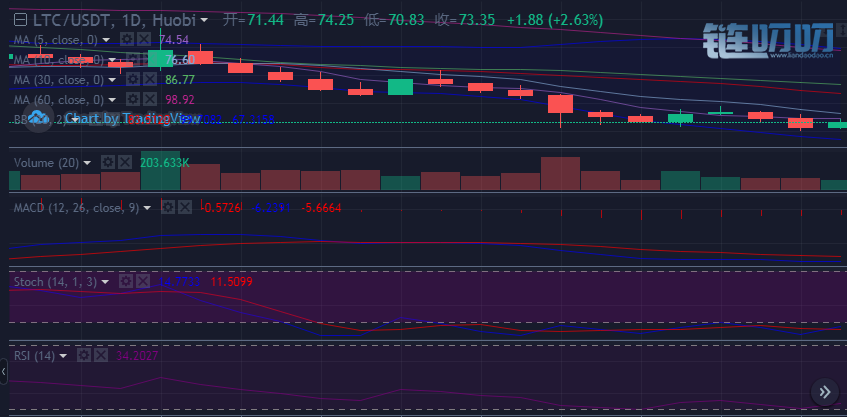Viewport: 847px width, 417px height.
Task: Select the MA (5, close, 0) label
Action: 56,40
